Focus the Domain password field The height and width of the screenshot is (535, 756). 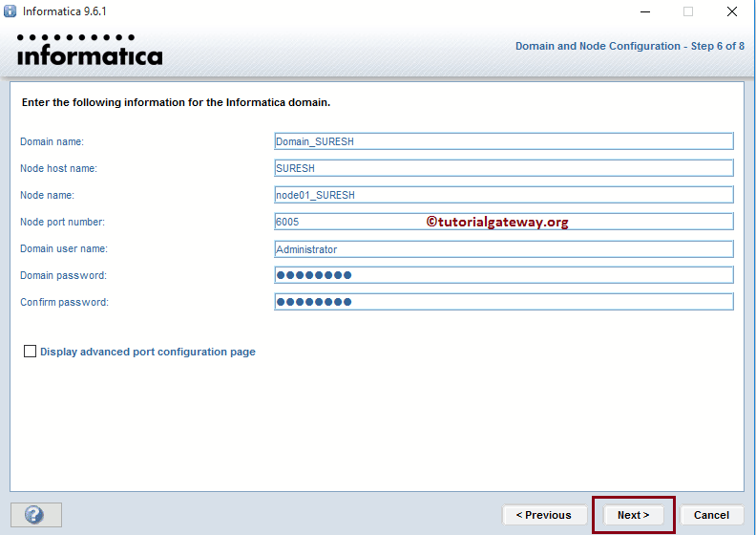504,275
